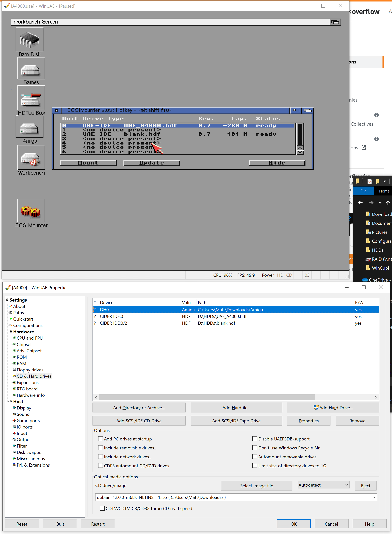Click the Add Hardfile button
This screenshot has width=392, height=534.
(236, 408)
